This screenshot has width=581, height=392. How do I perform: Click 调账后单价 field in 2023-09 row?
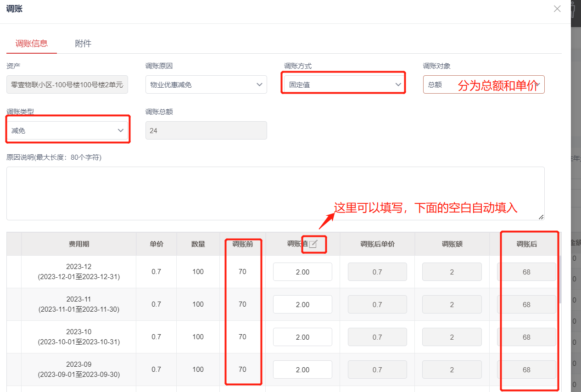click(377, 370)
